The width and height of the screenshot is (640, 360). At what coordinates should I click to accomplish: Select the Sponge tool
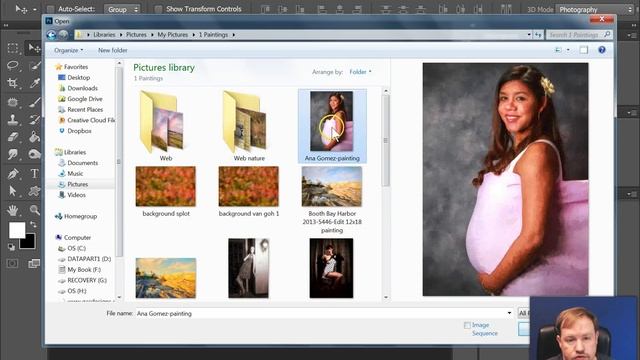tap(34, 154)
